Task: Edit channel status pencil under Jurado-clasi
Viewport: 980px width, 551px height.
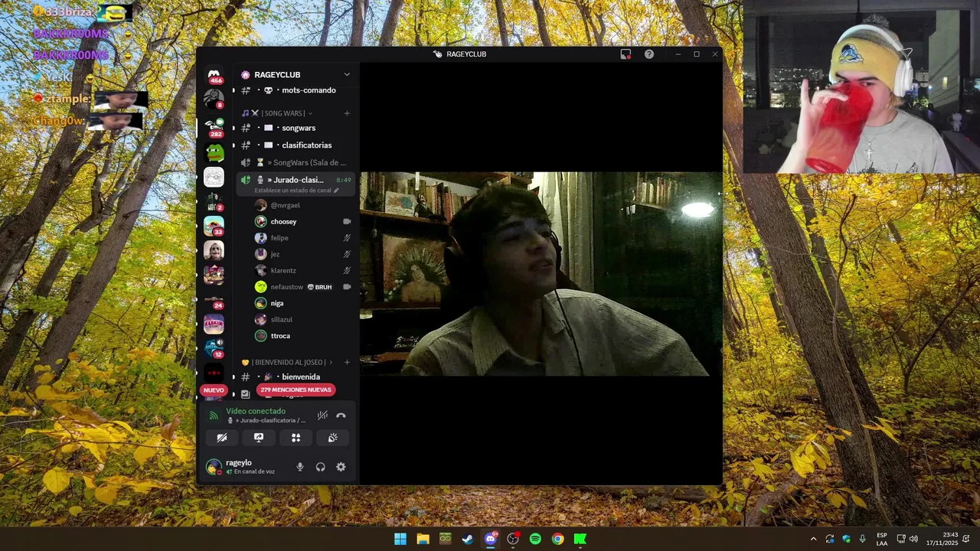Action: [x=336, y=191]
